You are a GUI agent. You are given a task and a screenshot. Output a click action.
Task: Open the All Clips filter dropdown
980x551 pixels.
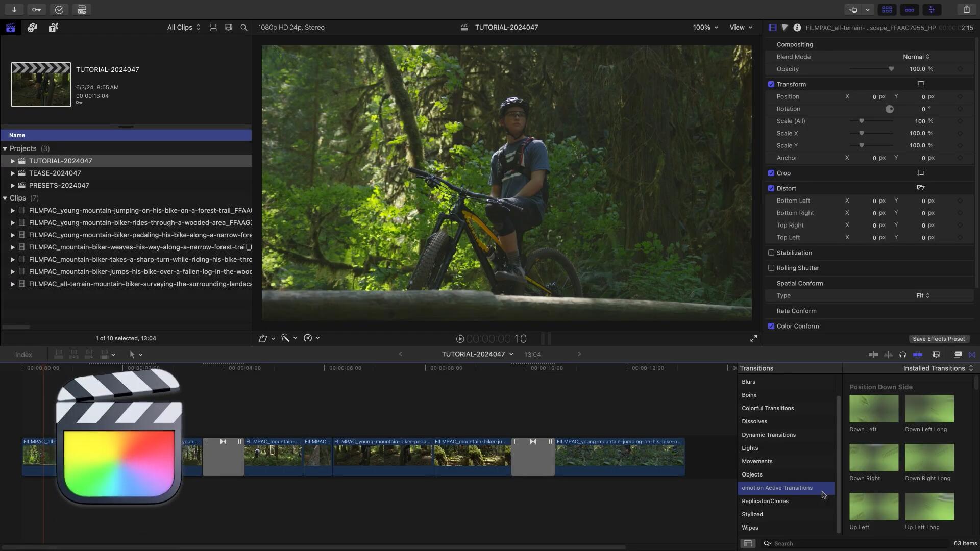[184, 28]
